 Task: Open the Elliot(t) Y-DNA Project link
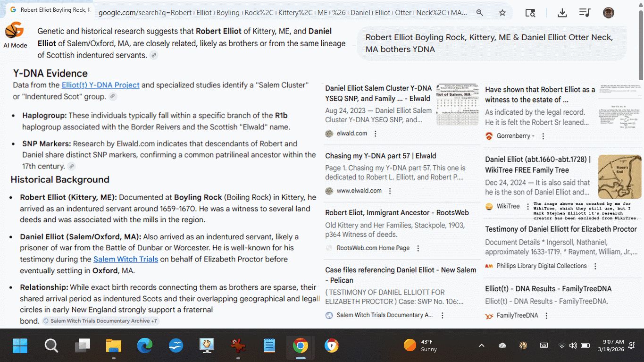[x=100, y=85]
